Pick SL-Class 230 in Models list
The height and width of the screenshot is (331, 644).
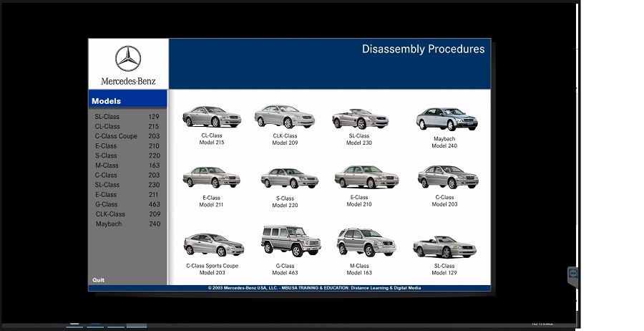[x=127, y=185]
